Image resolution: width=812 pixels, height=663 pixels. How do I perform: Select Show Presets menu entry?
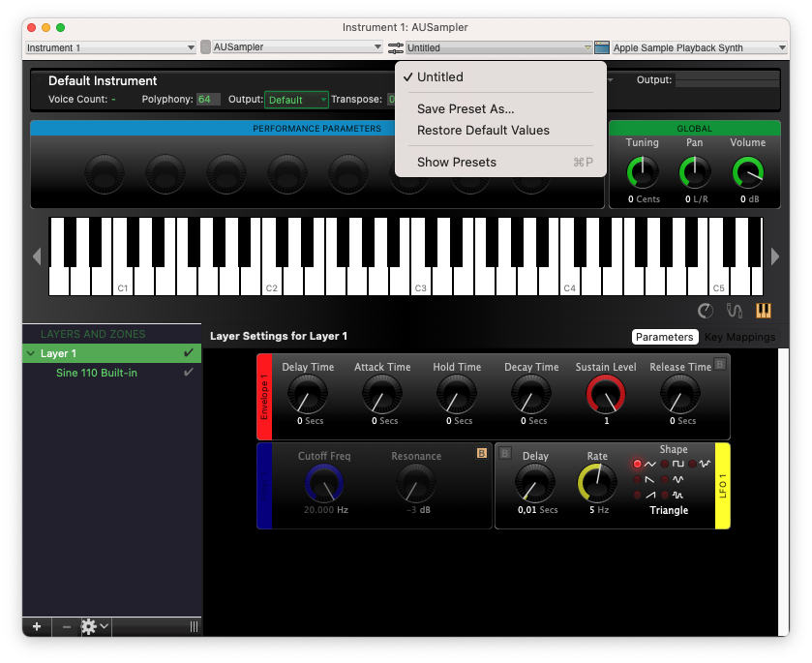coord(457,163)
